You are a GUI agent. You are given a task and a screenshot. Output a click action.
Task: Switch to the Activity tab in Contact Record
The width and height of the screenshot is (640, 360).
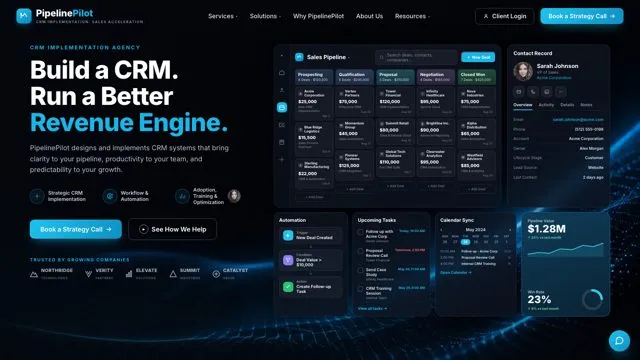(x=546, y=105)
